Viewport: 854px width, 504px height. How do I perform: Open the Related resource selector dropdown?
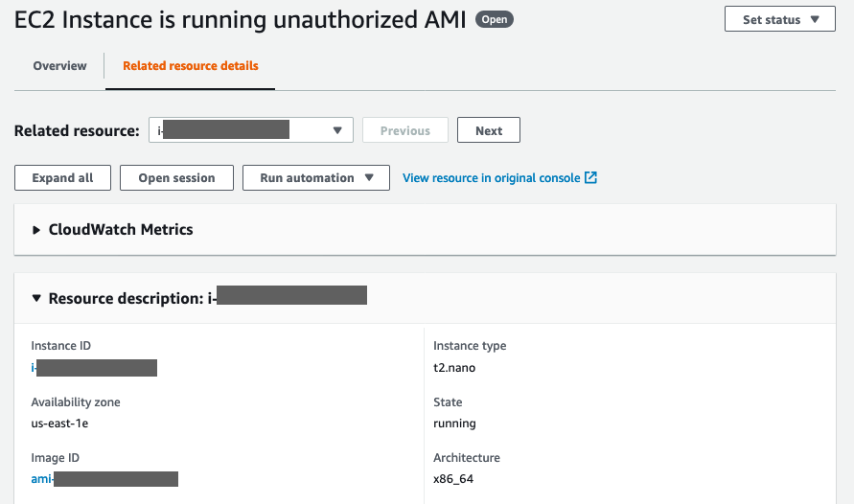tap(250, 130)
